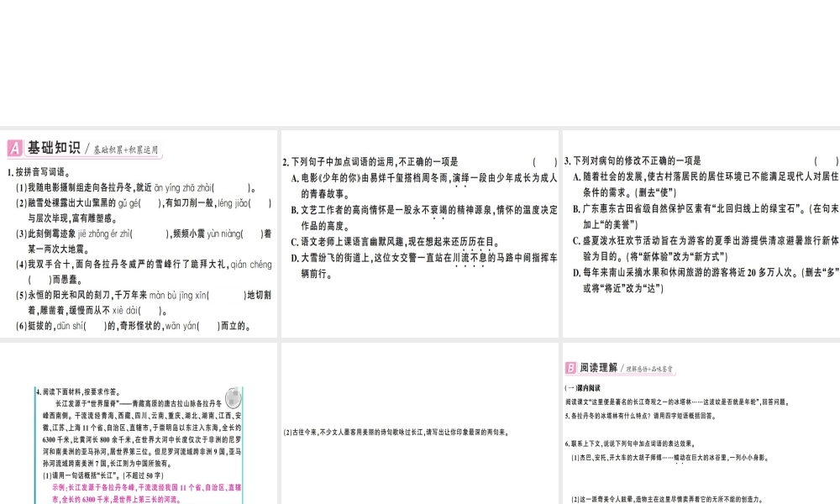
Task: Click the question stem "3.下列对病句的修改不正确的一项是"
Action: point(633,160)
